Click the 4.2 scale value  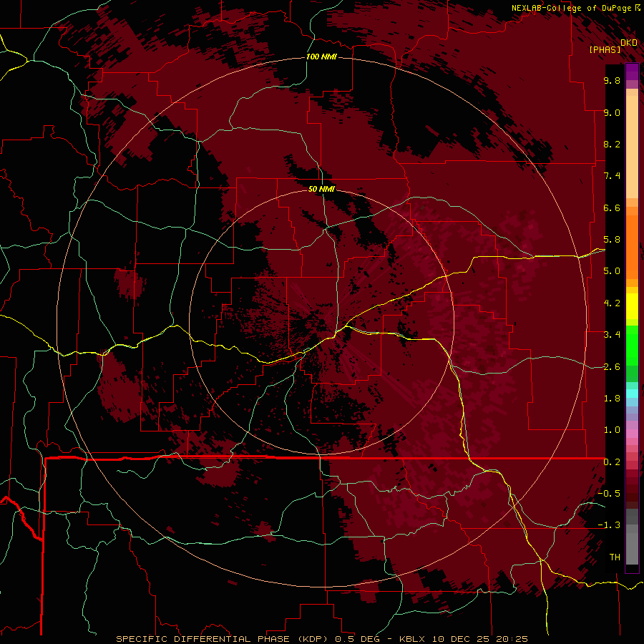pos(612,303)
